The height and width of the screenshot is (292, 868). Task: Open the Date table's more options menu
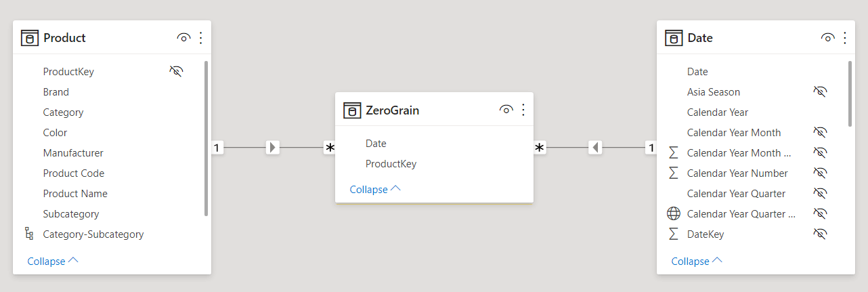pyautogui.click(x=844, y=38)
